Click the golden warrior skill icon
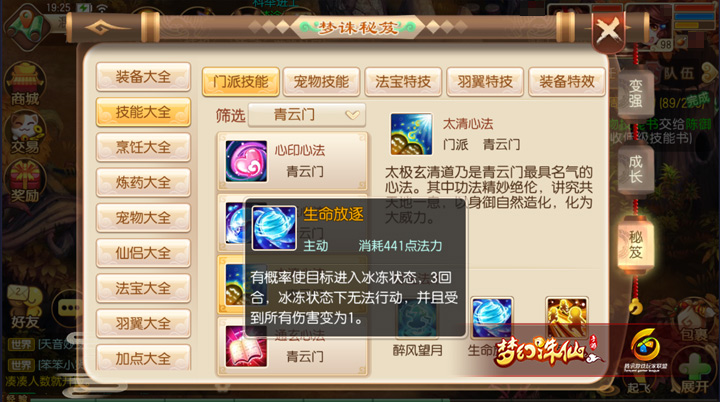This screenshot has width=720, height=402. pos(567,317)
